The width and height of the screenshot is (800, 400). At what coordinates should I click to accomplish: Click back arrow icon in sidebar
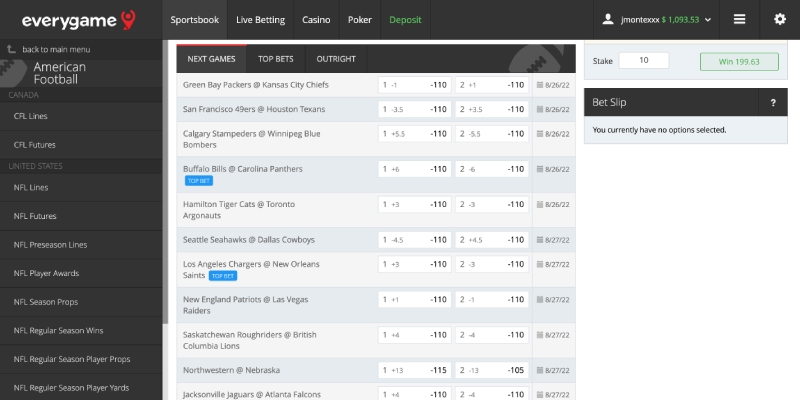pyautogui.click(x=11, y=49)
